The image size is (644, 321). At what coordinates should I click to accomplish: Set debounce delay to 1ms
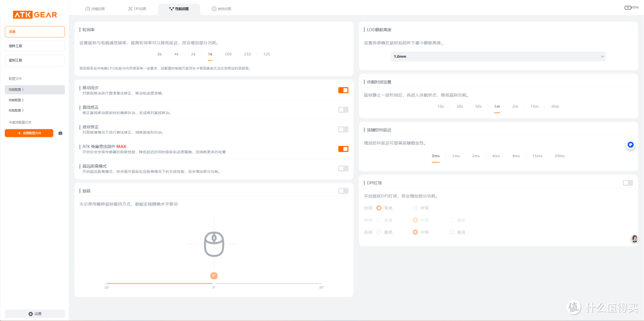456,156
